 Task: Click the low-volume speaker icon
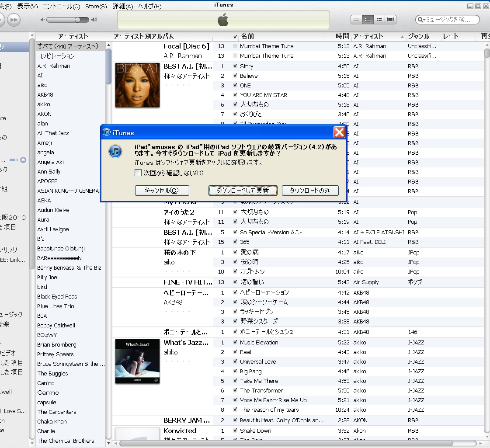click(42, 20)
